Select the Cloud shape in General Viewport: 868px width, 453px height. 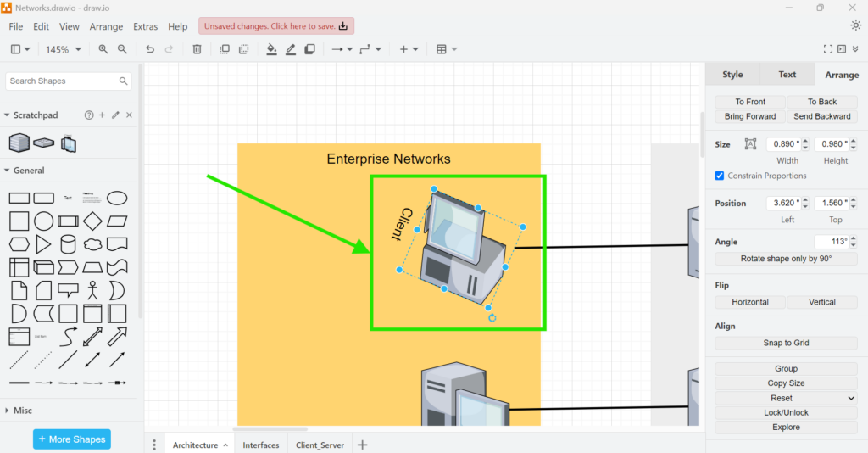click(x=92, y=244)
